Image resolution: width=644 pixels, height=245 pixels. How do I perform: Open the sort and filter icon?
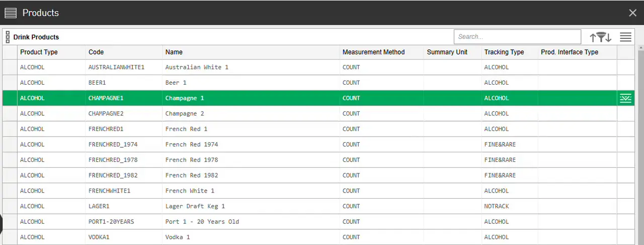click(601, 37)
